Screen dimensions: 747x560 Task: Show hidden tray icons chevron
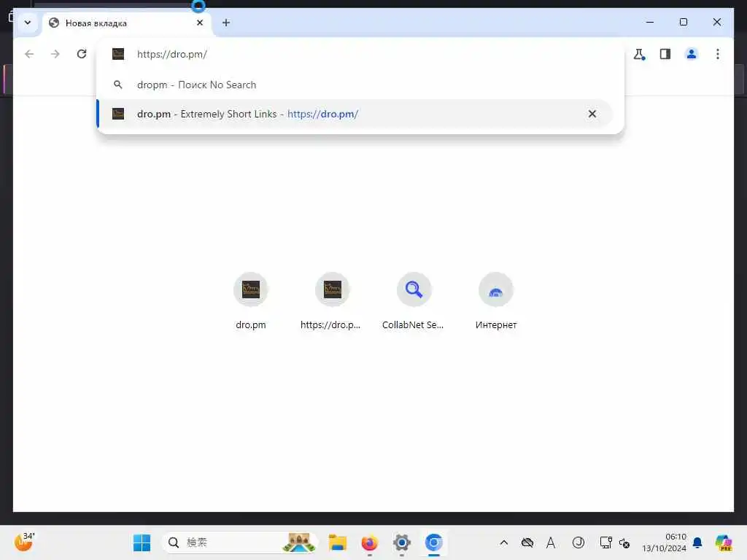pyautogui.click(x=503, y=542)
